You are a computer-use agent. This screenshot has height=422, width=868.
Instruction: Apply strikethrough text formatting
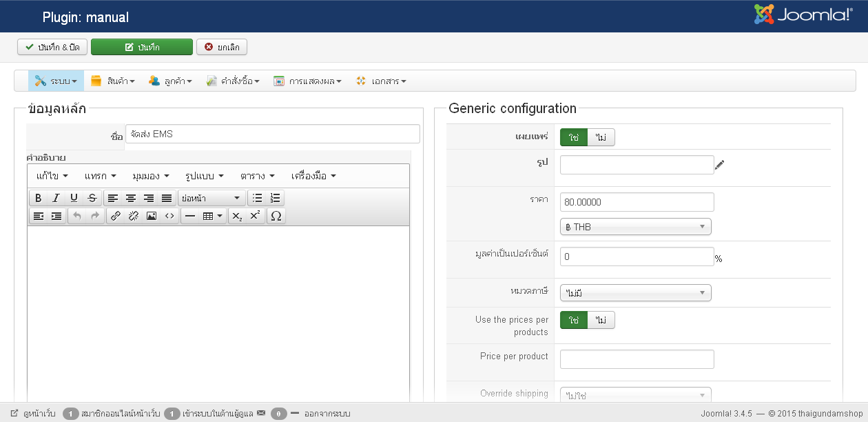[92, 199]
